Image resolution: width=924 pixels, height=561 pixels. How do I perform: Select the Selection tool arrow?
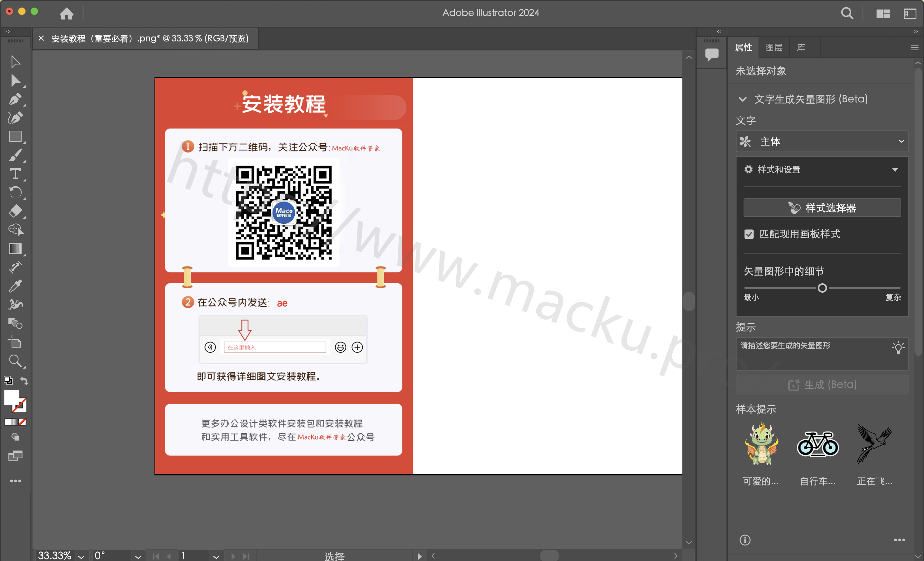pyautogui.click(x=15, y=62)
